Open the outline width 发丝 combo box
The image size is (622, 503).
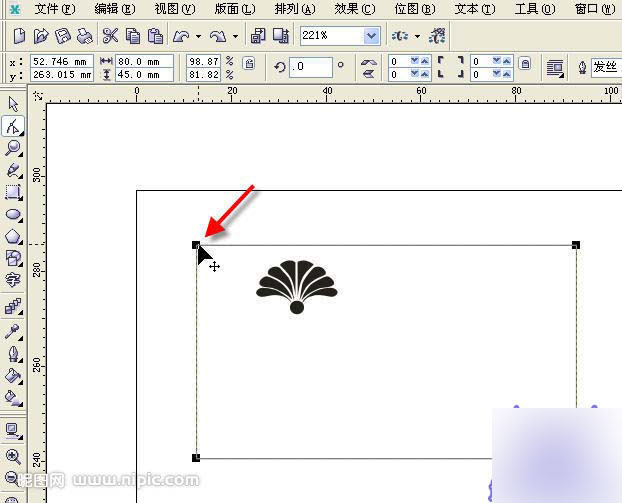(606, 67)
